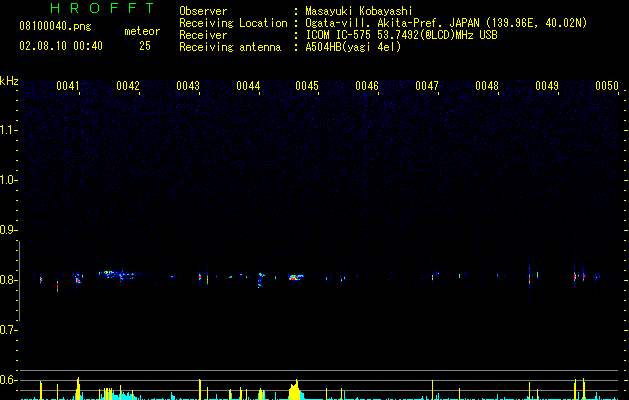
Task: Click the meteor count value 25
Action: coord(145,46)
